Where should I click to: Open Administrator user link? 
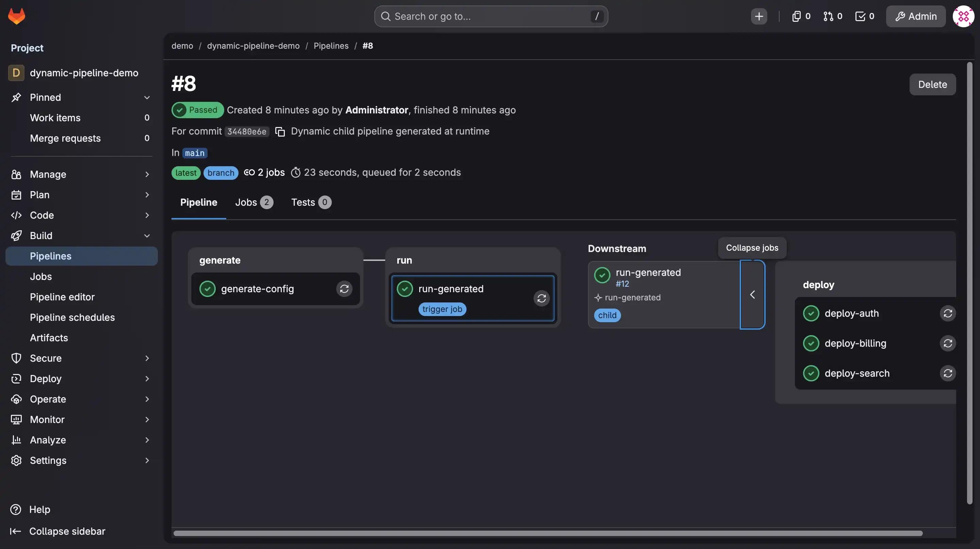coord(377,110)
